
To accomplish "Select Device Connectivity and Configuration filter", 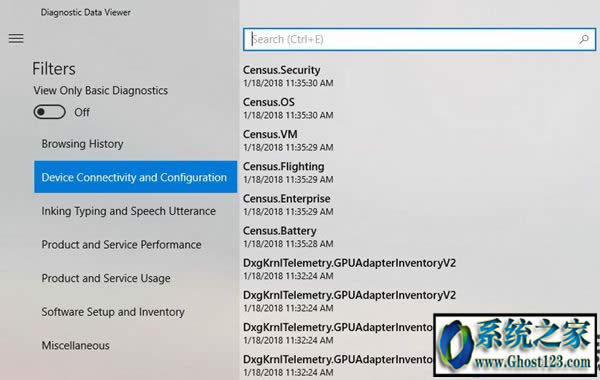I will coord(135,177).
